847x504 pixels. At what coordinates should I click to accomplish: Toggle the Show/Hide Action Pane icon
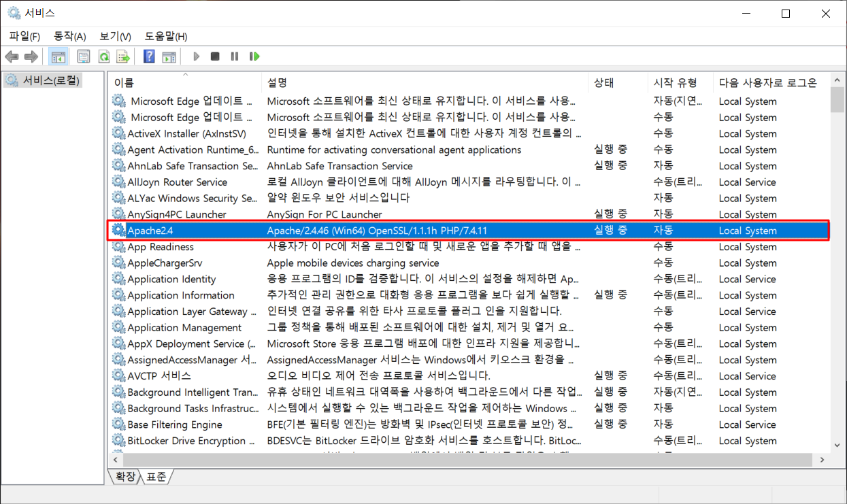(x=169, y=56)
